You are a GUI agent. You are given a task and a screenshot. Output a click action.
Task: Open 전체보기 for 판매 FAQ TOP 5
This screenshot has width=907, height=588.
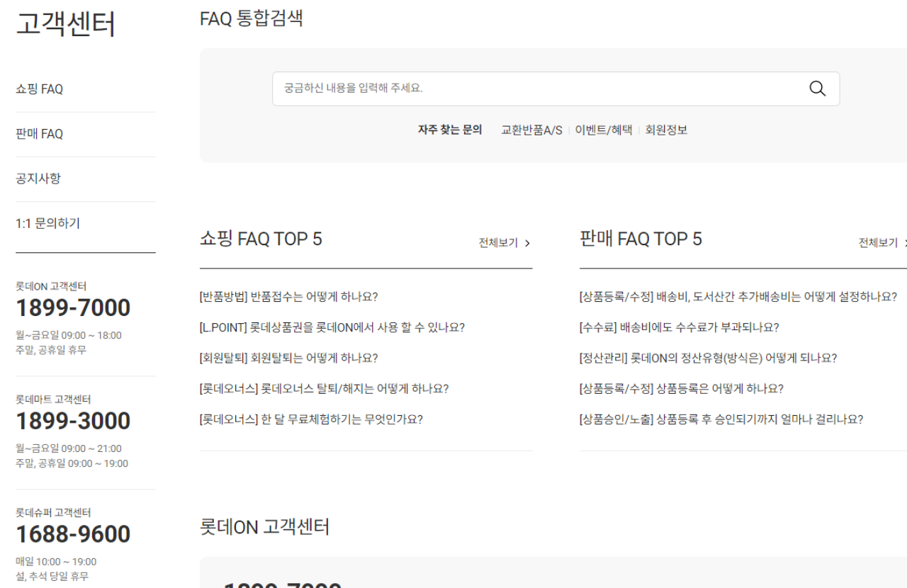pyautogui.click(x=883, y=243)
